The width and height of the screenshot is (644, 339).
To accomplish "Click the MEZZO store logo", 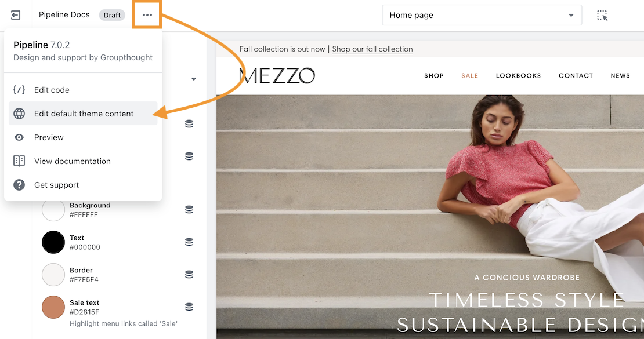I will pyautogui.click(x=277, y=75).
